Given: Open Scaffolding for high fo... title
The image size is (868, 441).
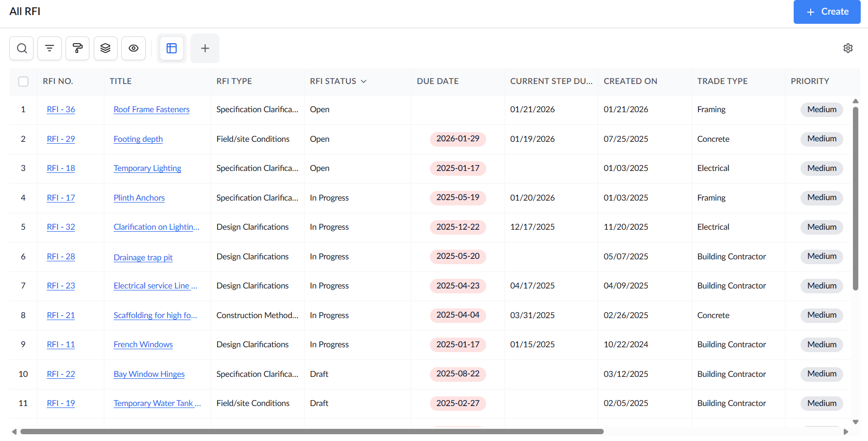Looking at the screenshot, I should [x=155, y=315].
